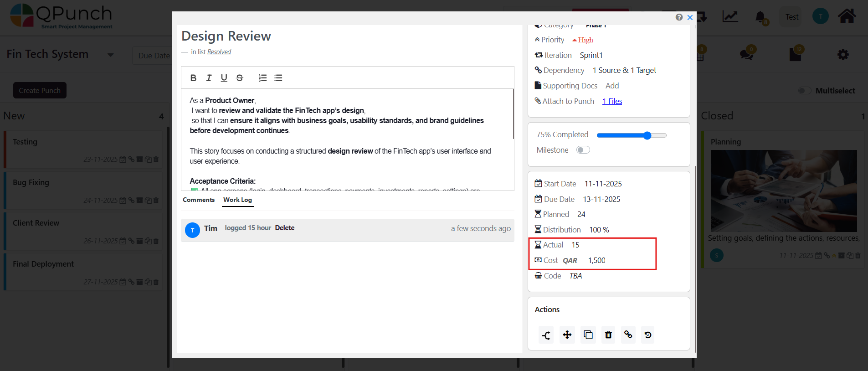Expand the Fin Tech System project dropdown
The height and width of the screenshot is (371, 868).
point(110,55)
